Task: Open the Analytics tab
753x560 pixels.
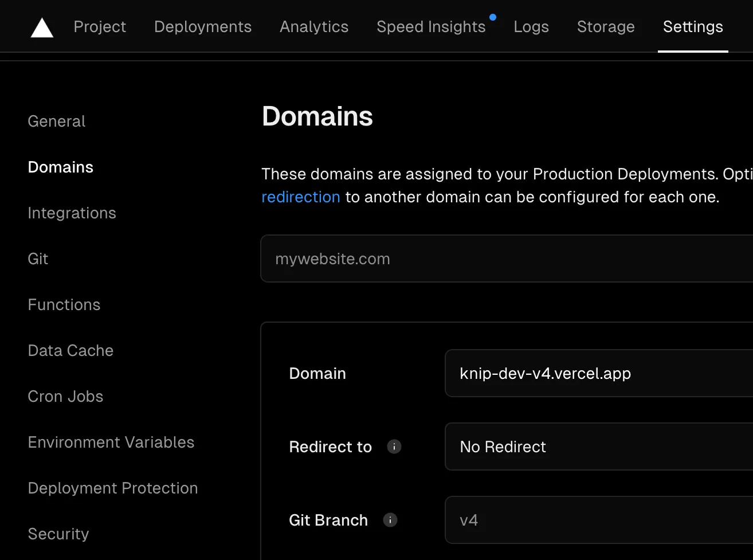Action: click(x=314, y=26)
